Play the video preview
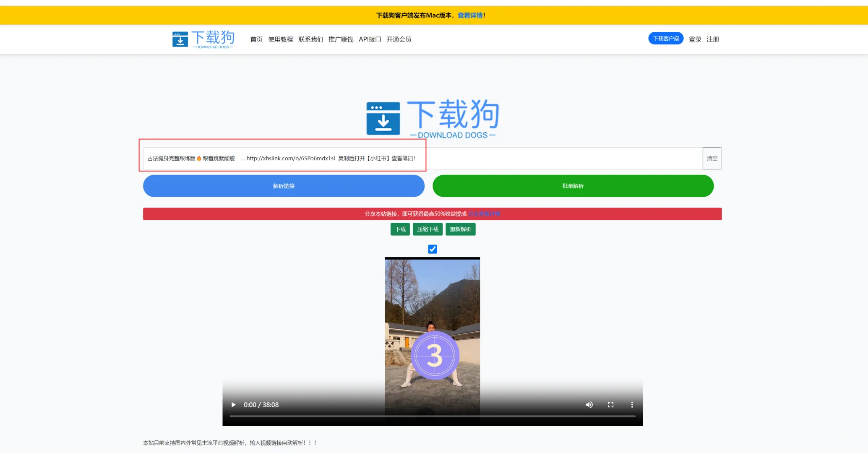This screenshot has height=453, width=868. [233, 404]
